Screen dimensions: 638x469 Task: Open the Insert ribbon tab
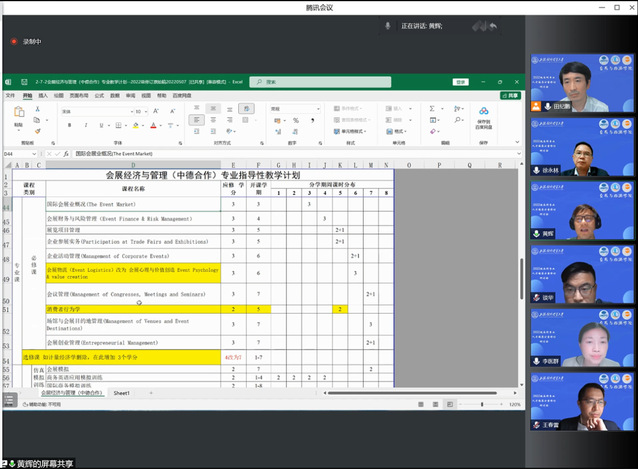44,96
